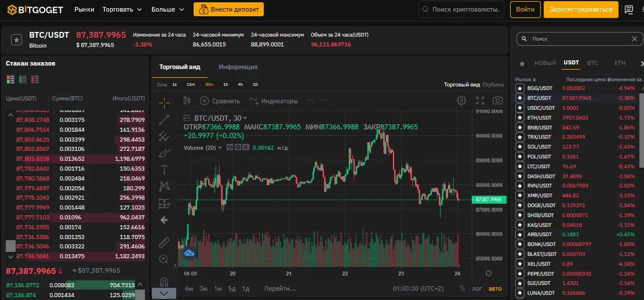
Task: Toggle favorite star for DOGE/USDT row
Action: pos(519,205)
